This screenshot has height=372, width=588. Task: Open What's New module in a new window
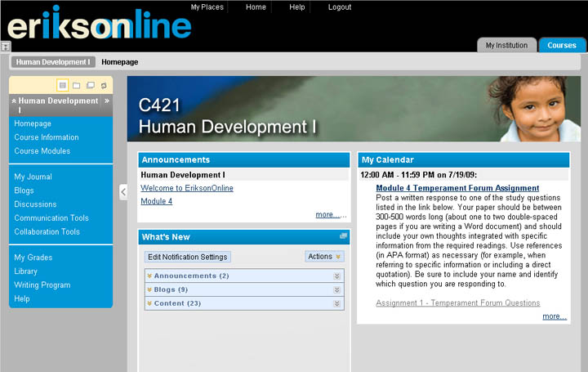343,236
